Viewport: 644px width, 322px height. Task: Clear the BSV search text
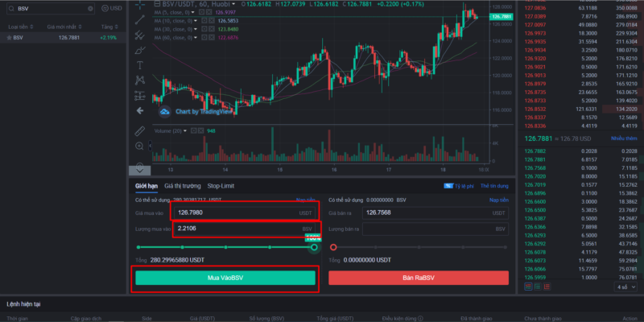(x=90, y=8)
